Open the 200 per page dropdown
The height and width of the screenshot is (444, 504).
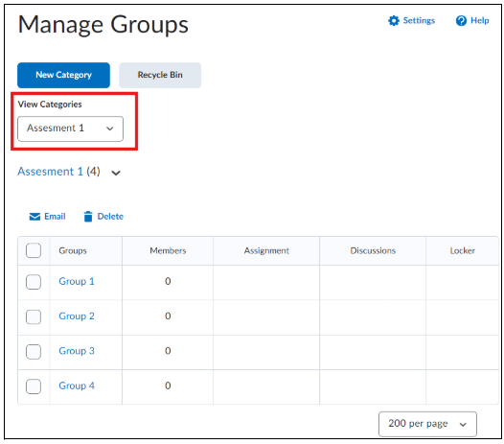[x=427, y=424]
